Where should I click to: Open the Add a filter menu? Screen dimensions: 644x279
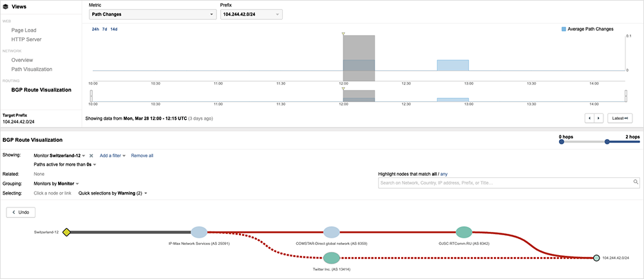point(112,156)
